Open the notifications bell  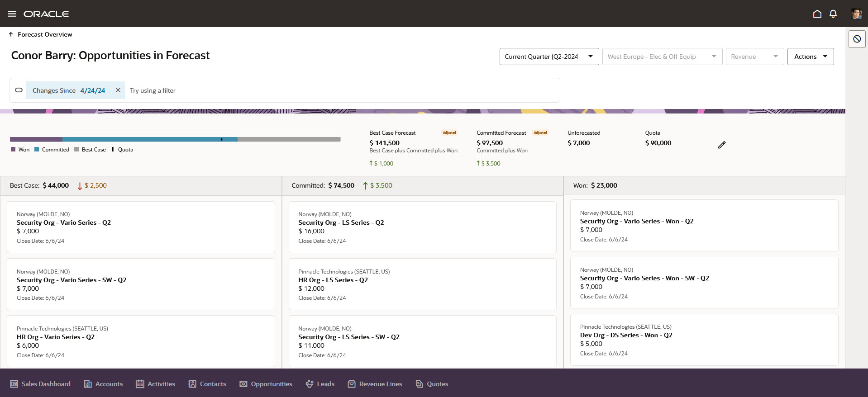coord(833,14)
